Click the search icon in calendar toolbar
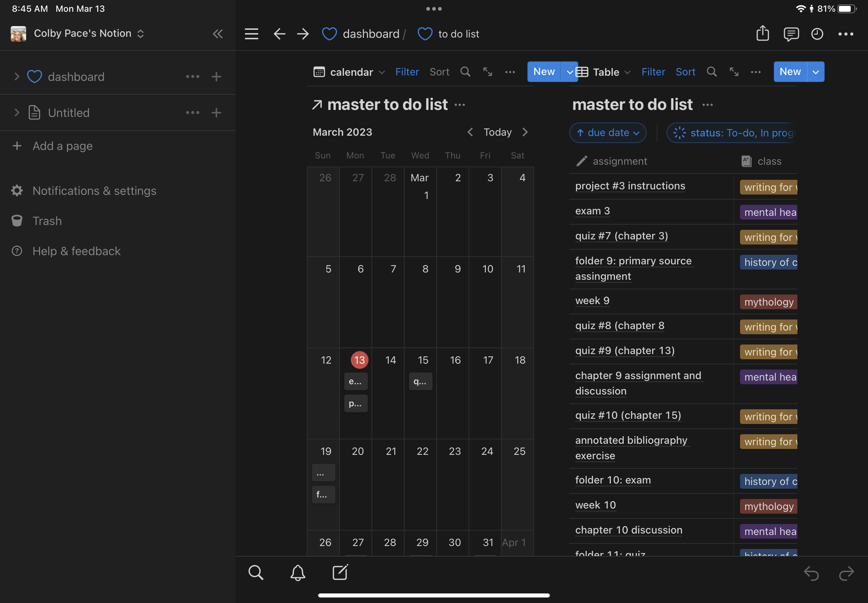The height and width of the screenshot is (603, 868). click(465, 72)
